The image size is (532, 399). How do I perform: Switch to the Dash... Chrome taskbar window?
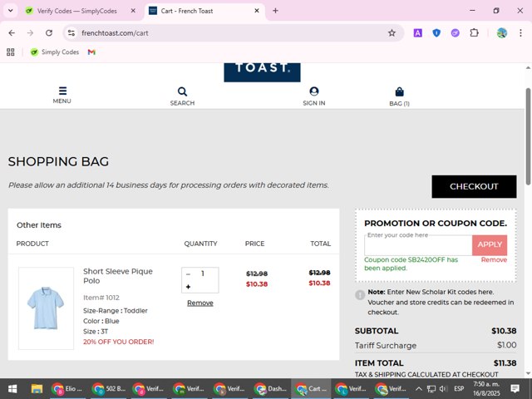pos(270,389)
